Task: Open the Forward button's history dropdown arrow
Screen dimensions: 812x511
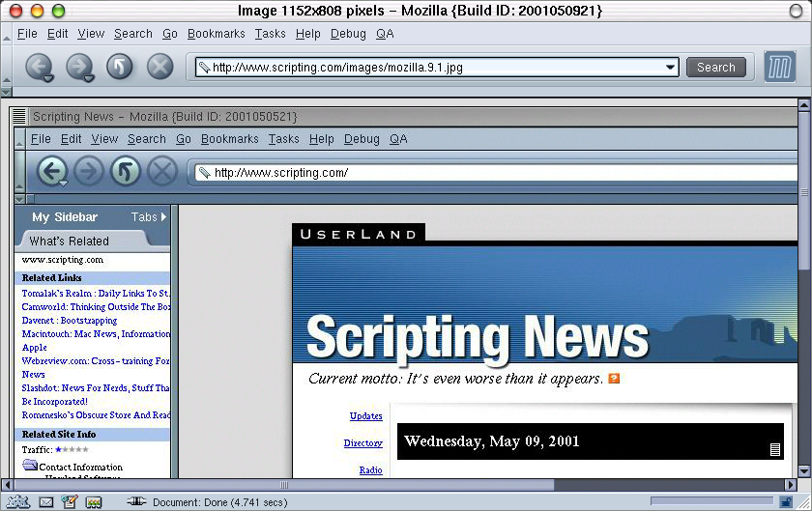Action: point(89,78)
